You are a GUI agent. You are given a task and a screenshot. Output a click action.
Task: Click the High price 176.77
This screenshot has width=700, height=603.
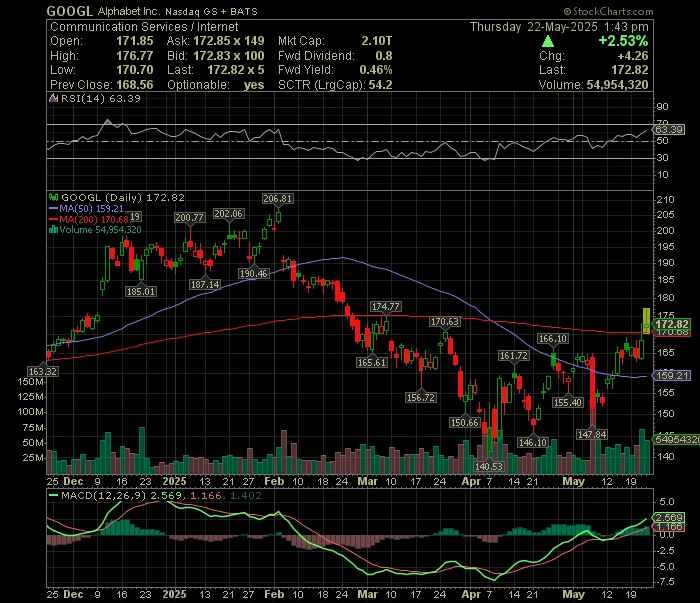134,56
